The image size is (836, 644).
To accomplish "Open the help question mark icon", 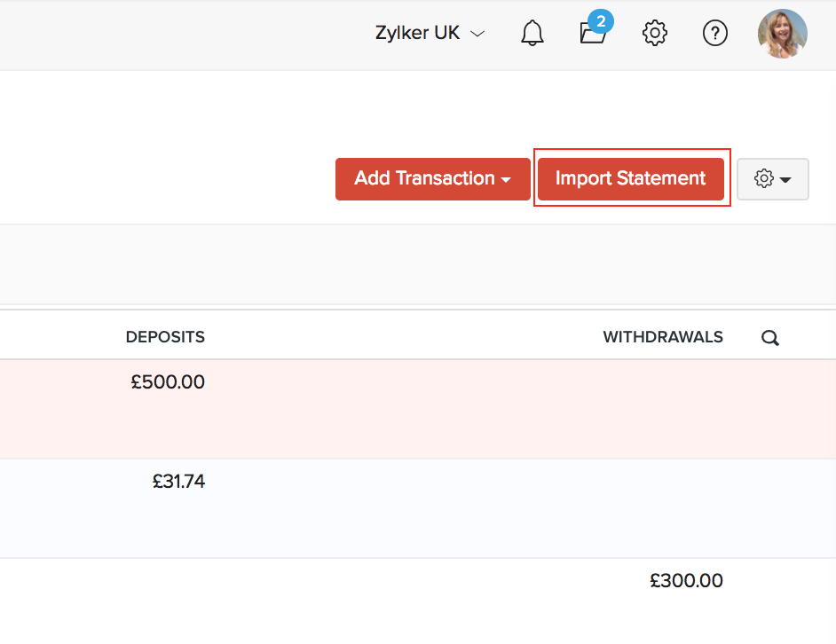I will pyautogui.click(x=714, y=34).
